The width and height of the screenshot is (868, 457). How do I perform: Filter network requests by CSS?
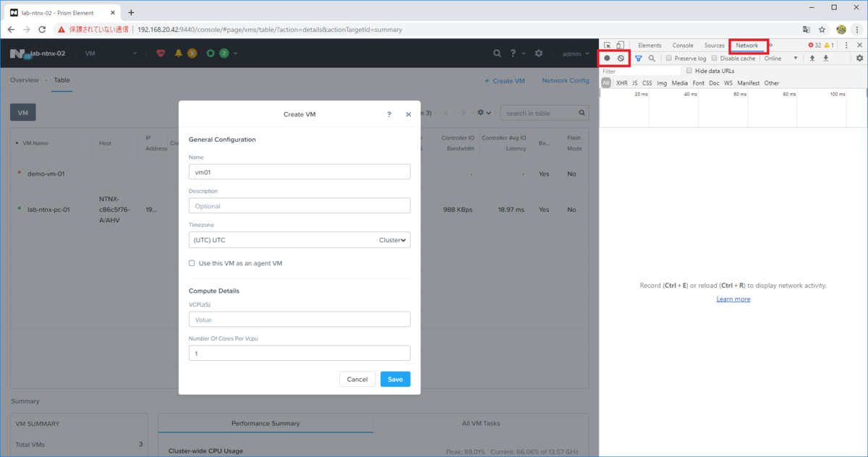point(647,83)
